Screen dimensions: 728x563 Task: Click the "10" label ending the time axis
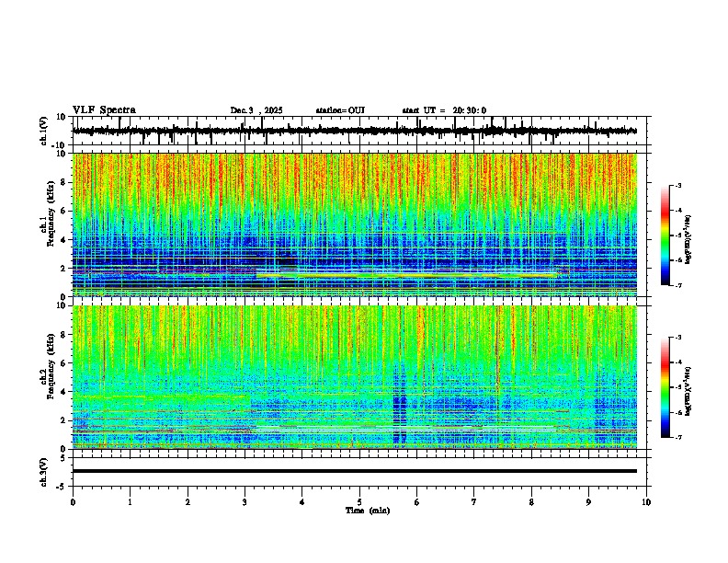[646, 502]
